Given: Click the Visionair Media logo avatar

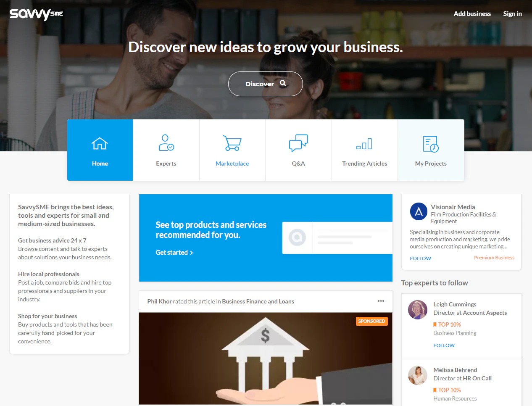Looking at the screenshot, I should [419, 211].
